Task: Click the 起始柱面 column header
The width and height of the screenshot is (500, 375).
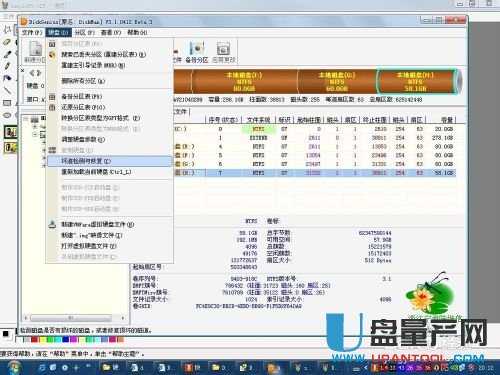Action: point(309,120)
